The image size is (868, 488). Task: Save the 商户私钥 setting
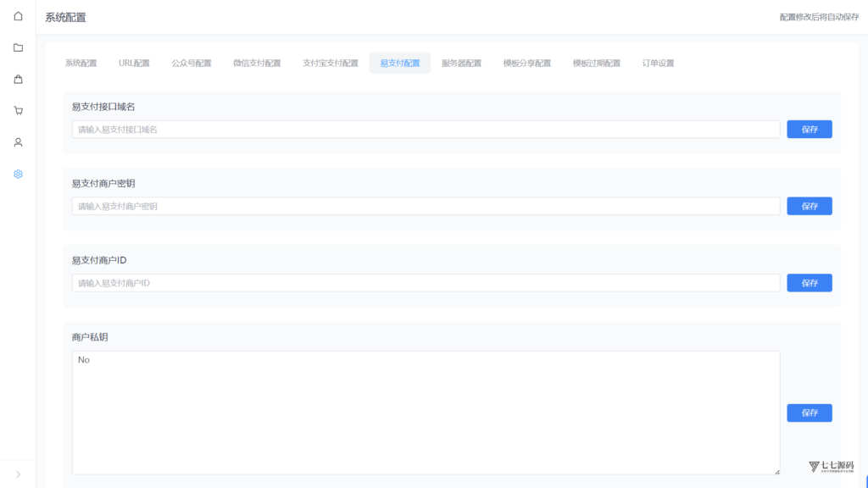pyautogui.click(x=810, y=413)
